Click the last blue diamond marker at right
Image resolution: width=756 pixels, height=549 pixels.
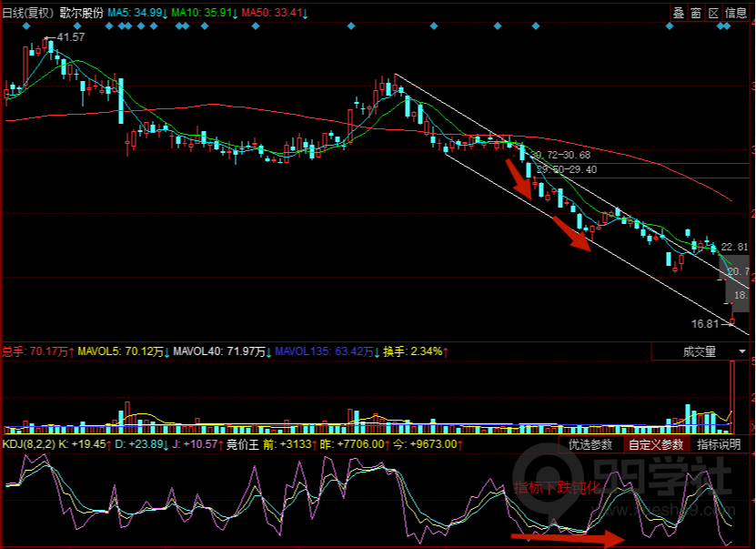[x=726, y=25]
